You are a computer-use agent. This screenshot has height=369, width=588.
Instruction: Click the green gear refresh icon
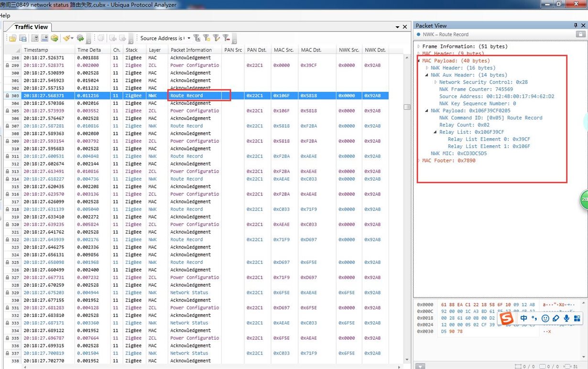pyautogui.click(x=80, y=38)
